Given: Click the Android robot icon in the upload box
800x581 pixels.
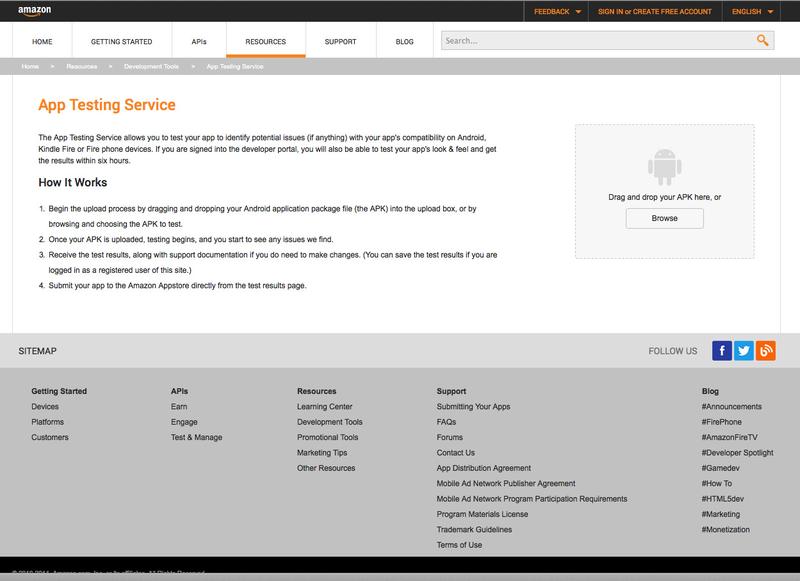Looking at the screenshot, I should click(664, 167).
